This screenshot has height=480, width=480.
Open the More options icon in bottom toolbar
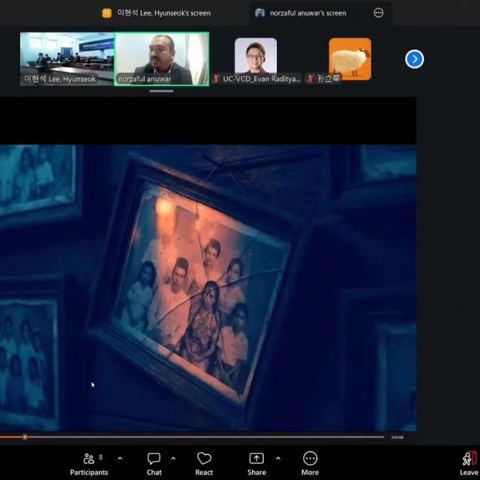tap(310, 459)
